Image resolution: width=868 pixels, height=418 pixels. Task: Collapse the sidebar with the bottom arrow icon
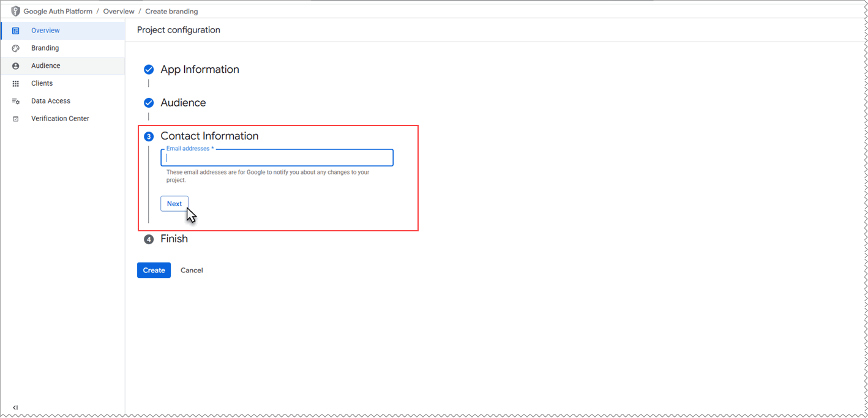coord(15,408)
